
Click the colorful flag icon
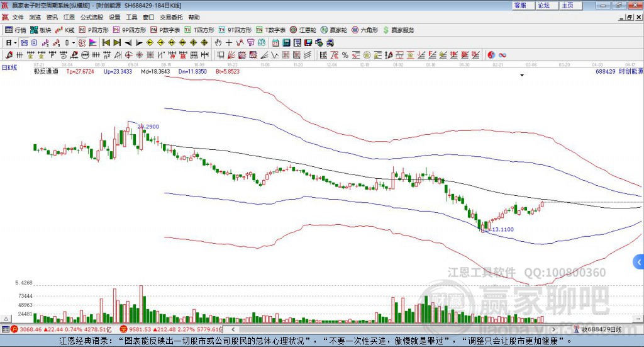93,43
